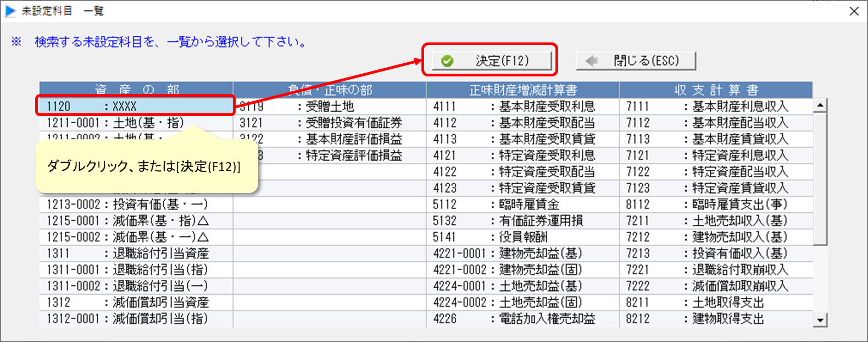This screenshot has width=868, height=342.
Task: Click scrollbar up arrow in the list
Action: tap(820, 106)
